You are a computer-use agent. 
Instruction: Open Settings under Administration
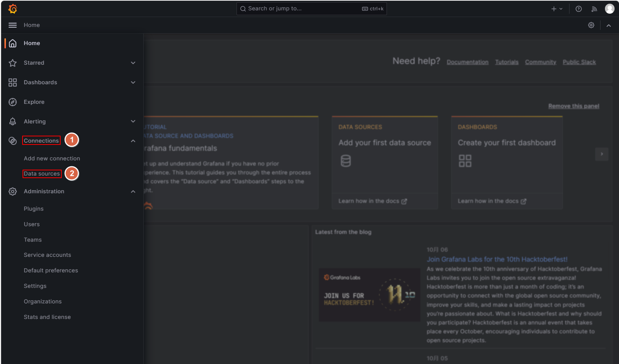(35, 286)
